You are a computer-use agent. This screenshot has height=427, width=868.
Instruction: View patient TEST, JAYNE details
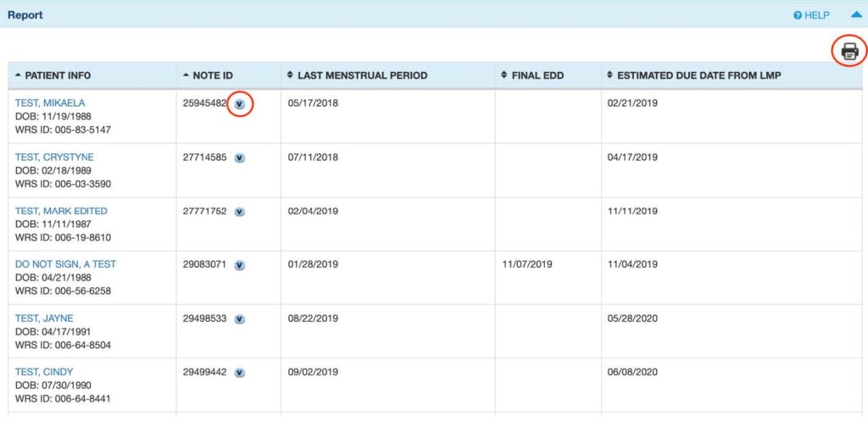[44, 319]
